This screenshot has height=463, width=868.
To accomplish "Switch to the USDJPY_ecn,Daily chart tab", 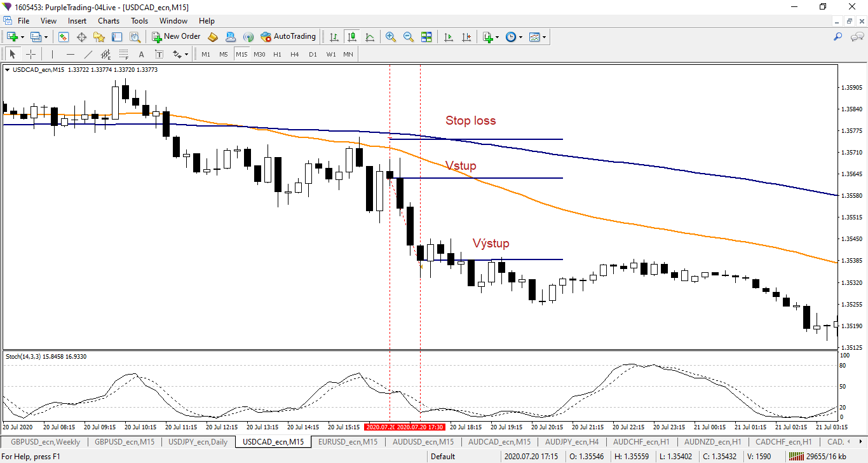I will pos(198,441).
